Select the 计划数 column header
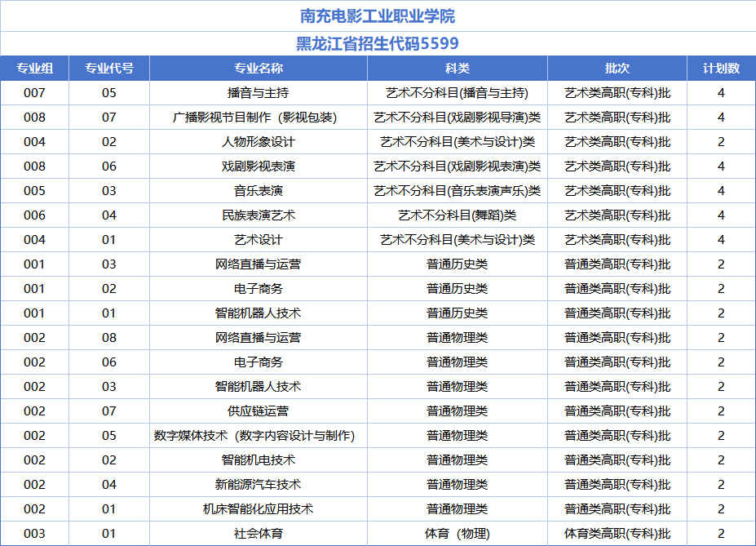Image resolution: width=756 pixels, height=546 pixels. click(721, 69)
